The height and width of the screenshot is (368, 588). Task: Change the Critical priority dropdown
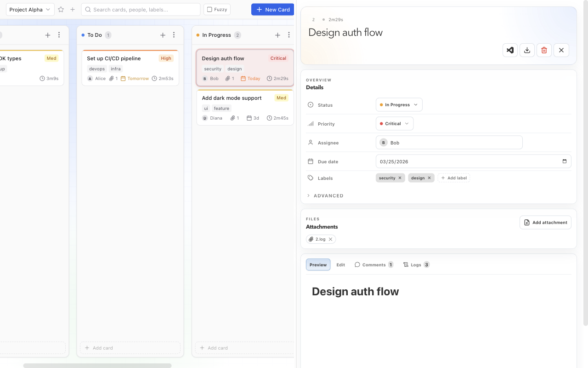click(x=394, y=124)
